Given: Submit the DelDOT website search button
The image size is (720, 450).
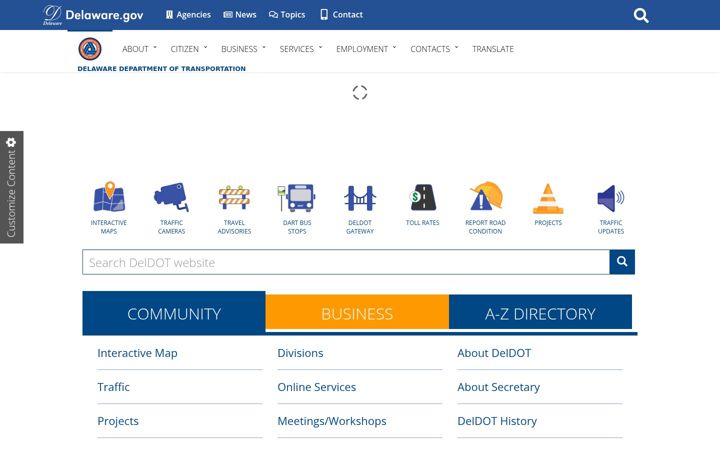Looking at the screenshot, I should (622, 262).
